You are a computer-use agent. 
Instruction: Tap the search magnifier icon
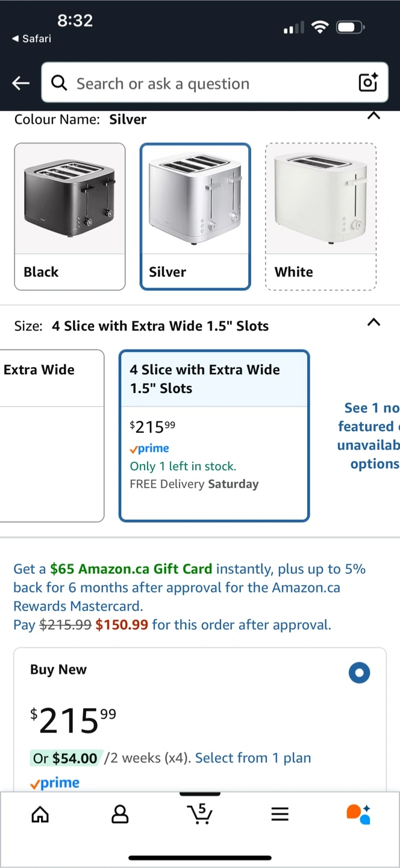(59, 83)
